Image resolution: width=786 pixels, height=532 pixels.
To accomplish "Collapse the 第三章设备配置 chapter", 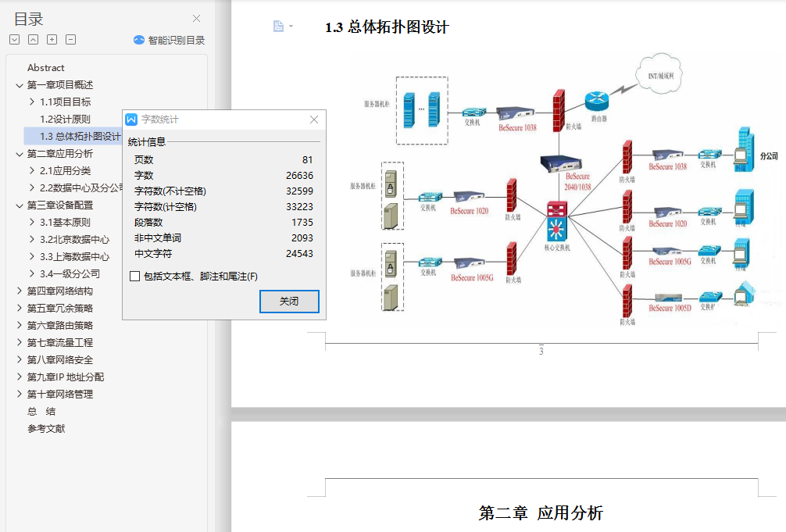I will tap(20, 205).
